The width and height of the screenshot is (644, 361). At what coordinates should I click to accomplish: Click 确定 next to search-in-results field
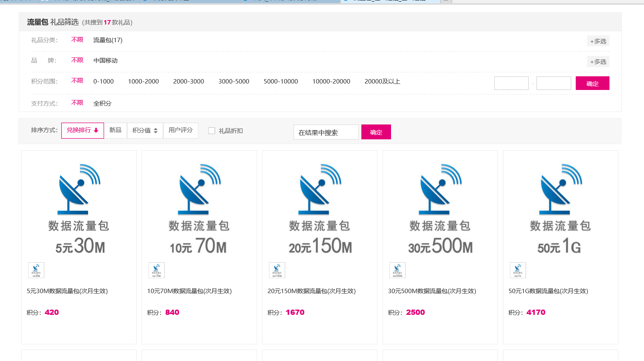pyautogui.click(x=376, y=132)
